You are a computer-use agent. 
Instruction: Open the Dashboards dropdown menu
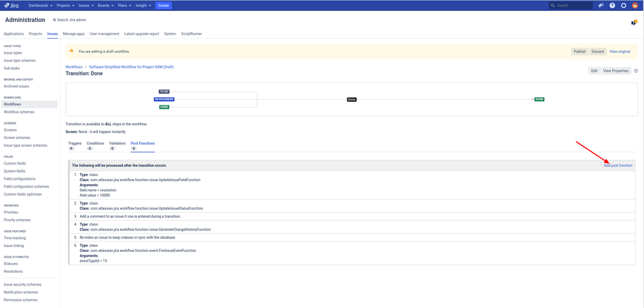tap(40, 5)
